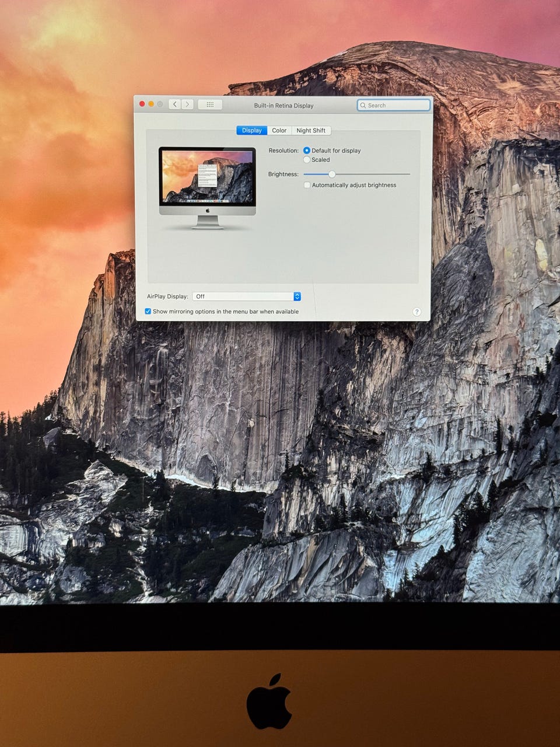Click the search magnifier icon

363,106
